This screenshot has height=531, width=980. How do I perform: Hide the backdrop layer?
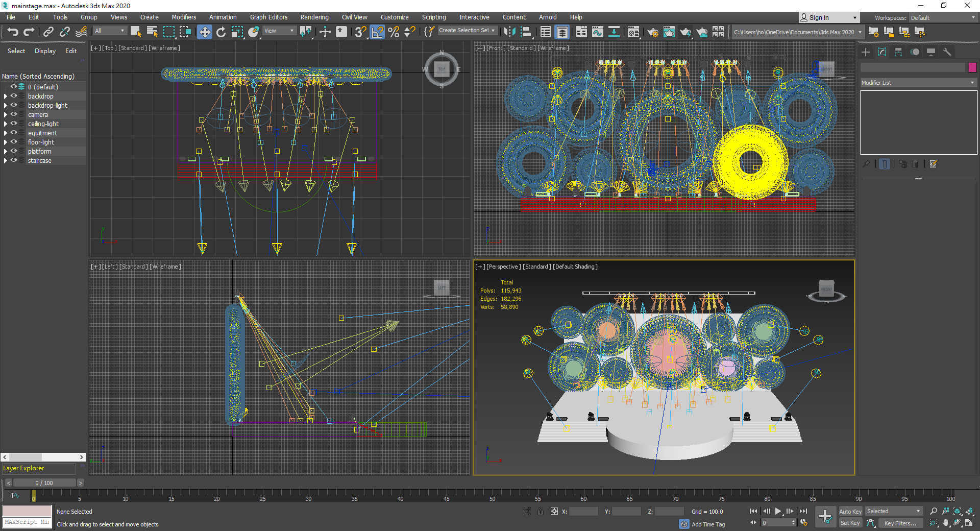(x=14, y=96)
